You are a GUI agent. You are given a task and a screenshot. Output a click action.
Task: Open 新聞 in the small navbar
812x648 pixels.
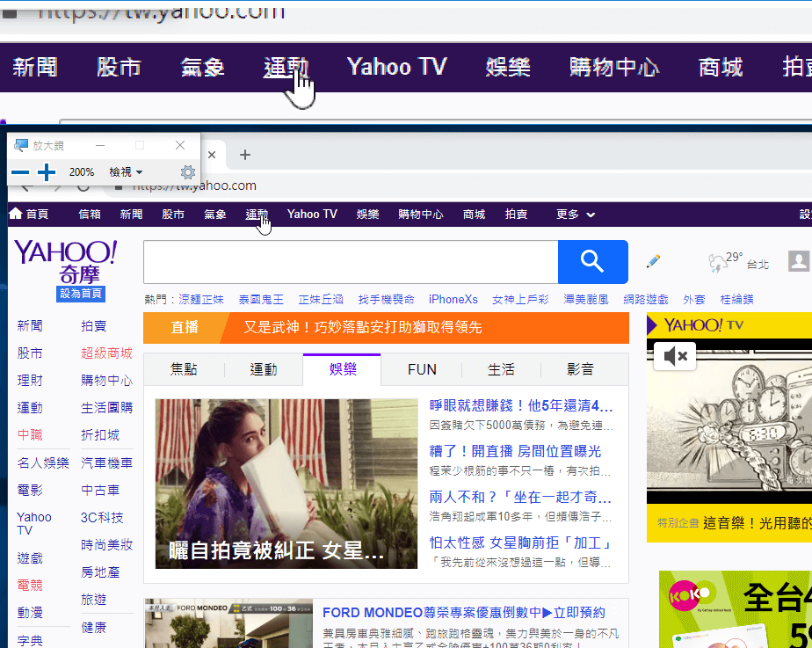tap(131, 214)
